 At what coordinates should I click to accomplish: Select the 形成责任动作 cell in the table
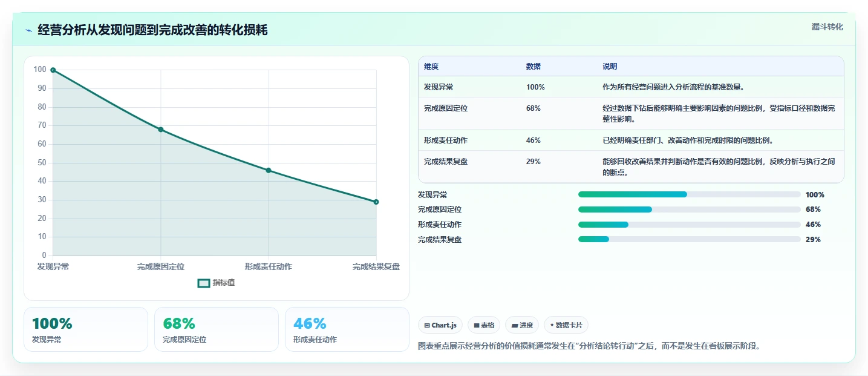coord(446,140)
